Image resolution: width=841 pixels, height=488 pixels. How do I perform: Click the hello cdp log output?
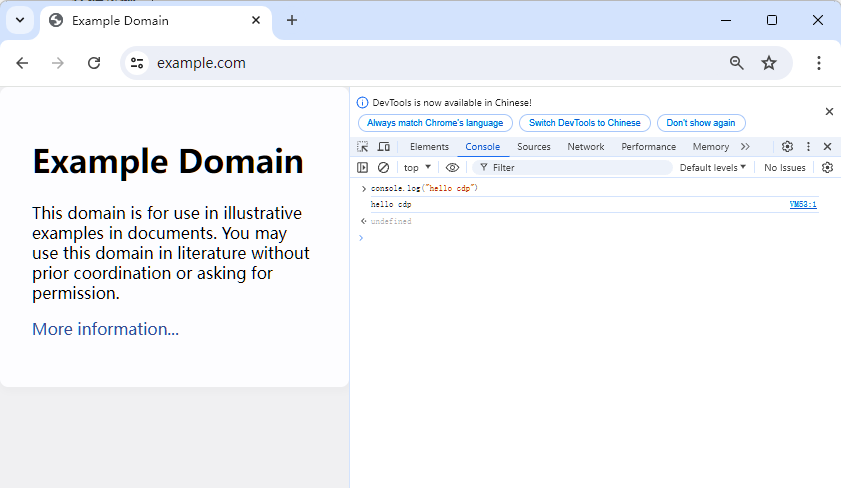click(391, 204)
